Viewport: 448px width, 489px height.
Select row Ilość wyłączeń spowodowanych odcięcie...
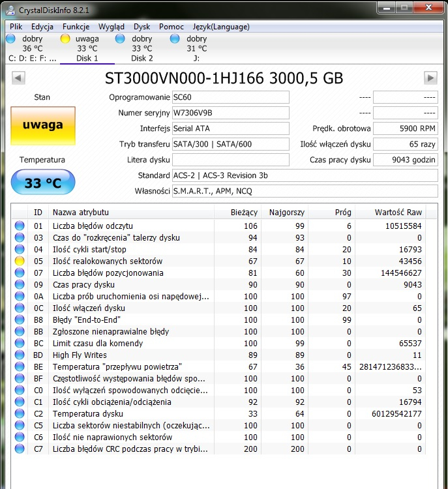pyautogui.click(x=218, y=390)
